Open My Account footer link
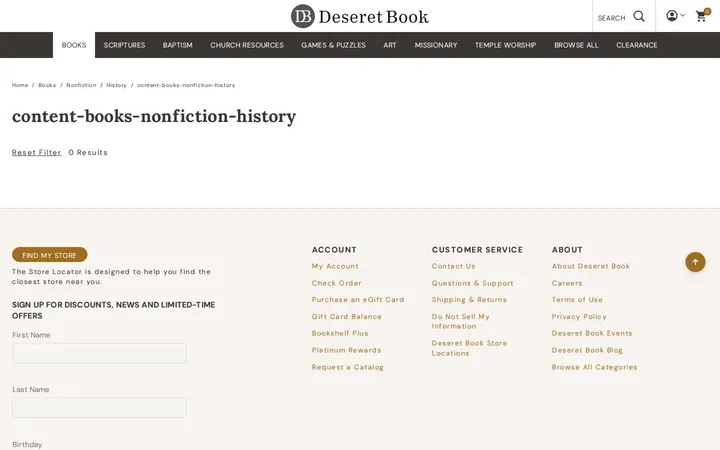This screenshot has width=720, height=450. pyautogui.click(x=335, y=266)
